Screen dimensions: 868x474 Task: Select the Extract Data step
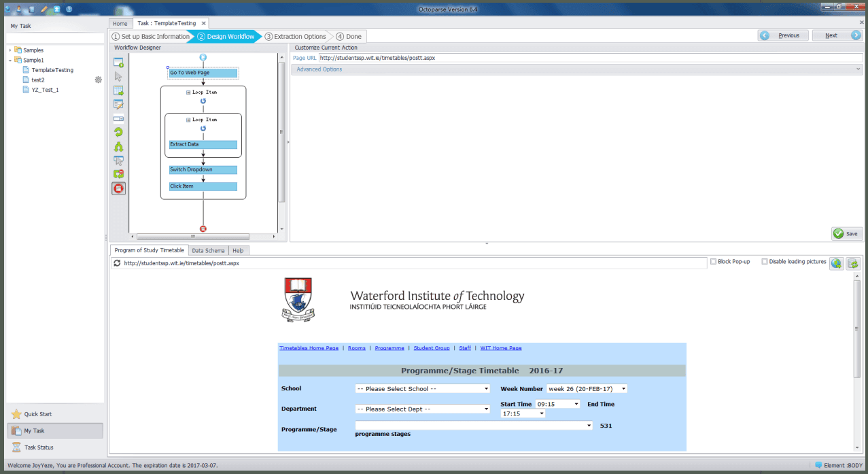[x=203, y=145]
